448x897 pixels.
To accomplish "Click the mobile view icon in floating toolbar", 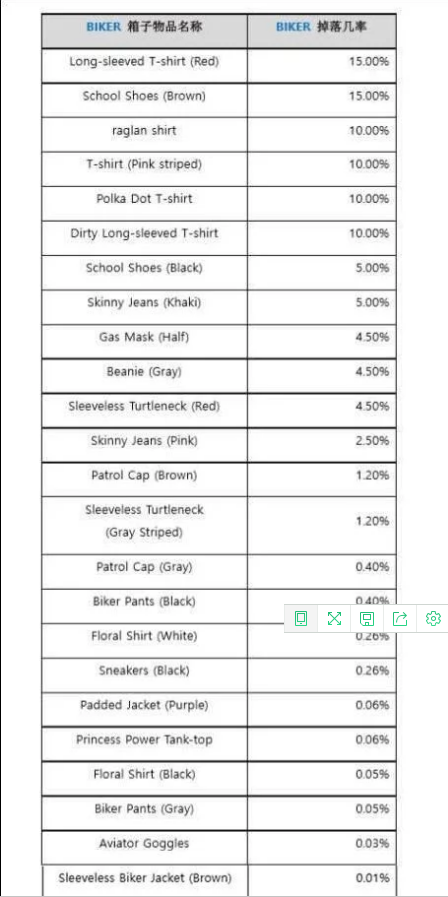I will 301,618.
